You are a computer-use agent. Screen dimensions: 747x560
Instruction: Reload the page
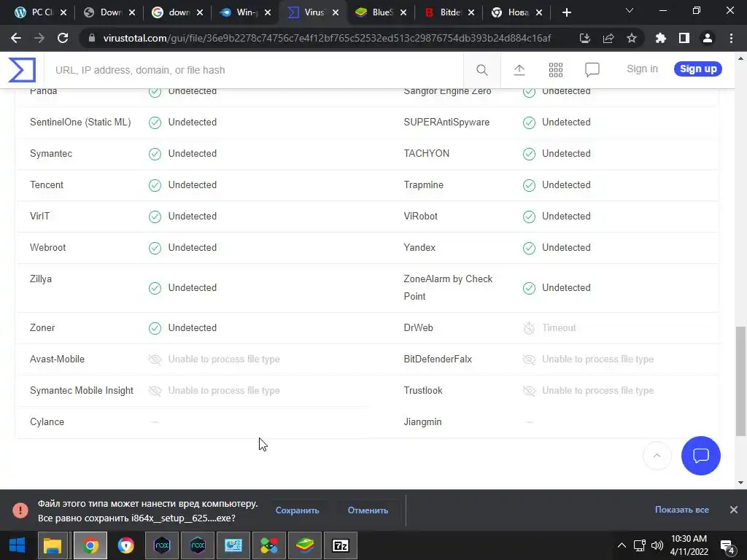tap(63, 38)
